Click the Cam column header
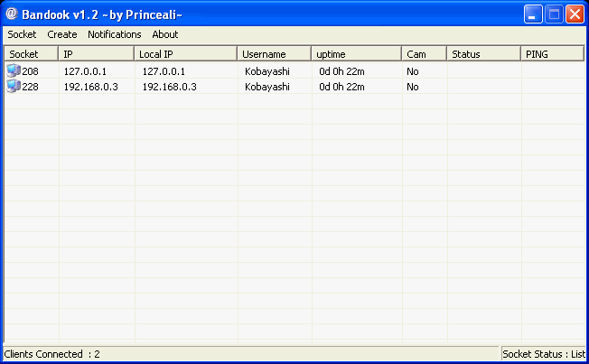 click(424, 54)
